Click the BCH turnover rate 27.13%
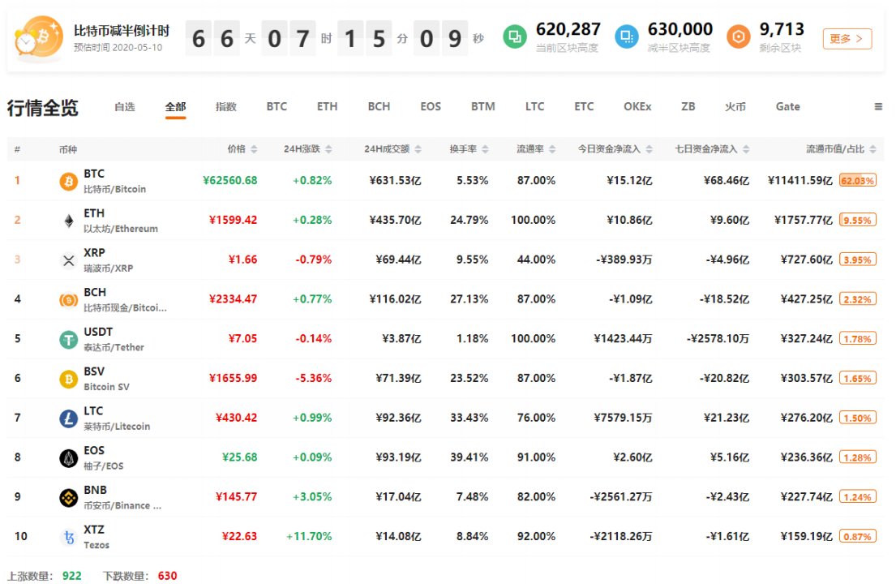This screenshot has height=588, width=896. coord(469,299)
